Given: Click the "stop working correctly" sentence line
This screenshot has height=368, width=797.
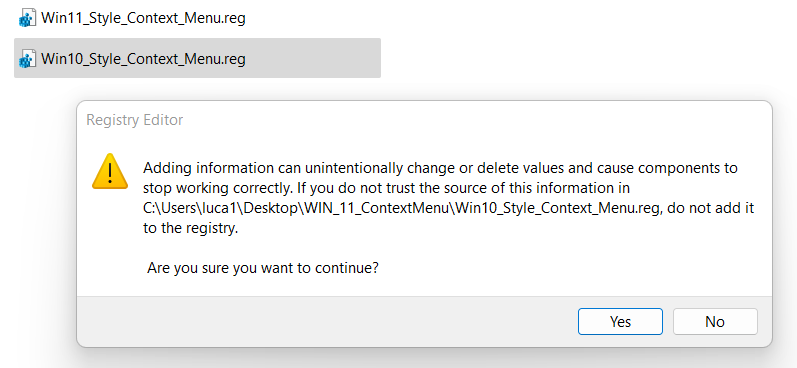Looking at the screenshot, I should (386, 188).
